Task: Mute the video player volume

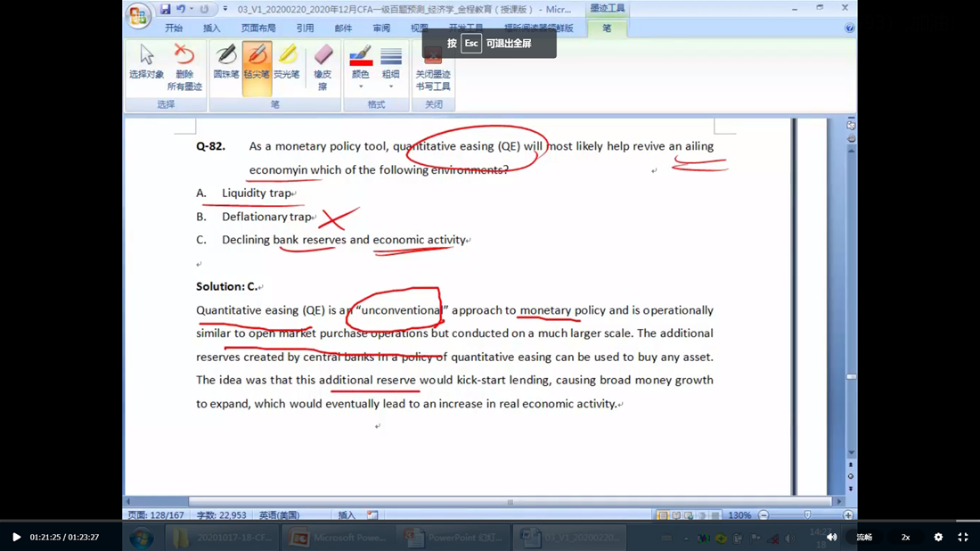Action: 832,538
